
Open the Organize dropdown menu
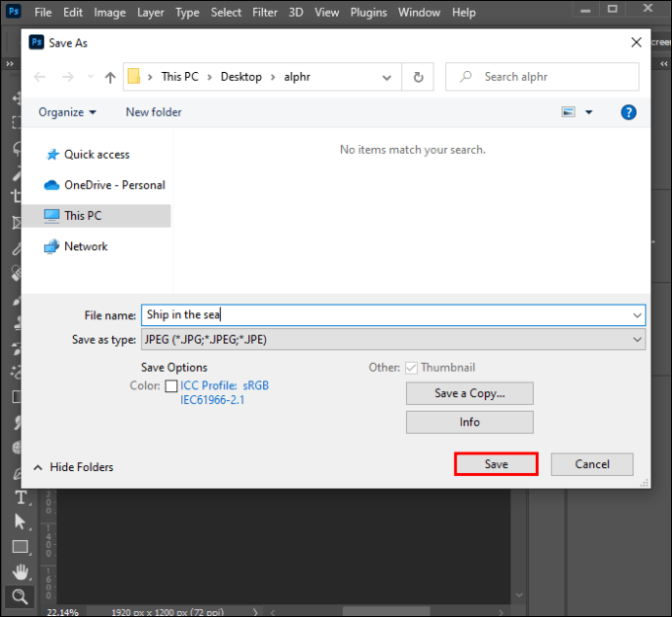tap(67, 112)
